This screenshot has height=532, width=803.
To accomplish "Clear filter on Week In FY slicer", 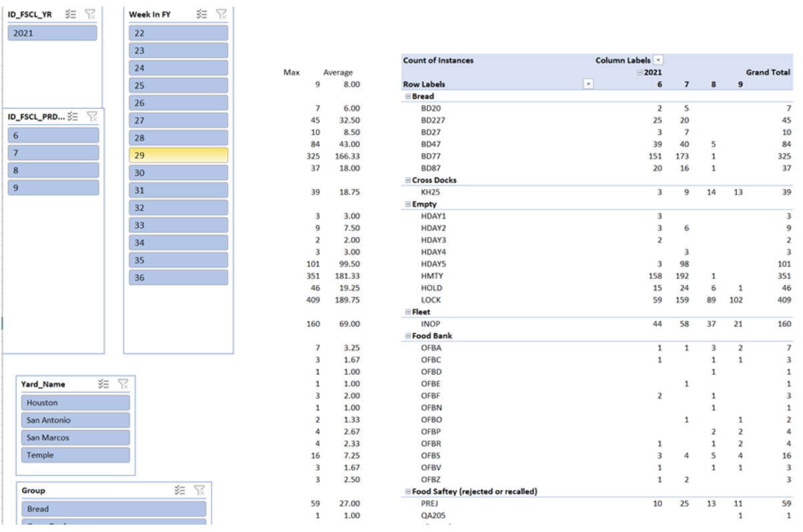I will 222,14.
